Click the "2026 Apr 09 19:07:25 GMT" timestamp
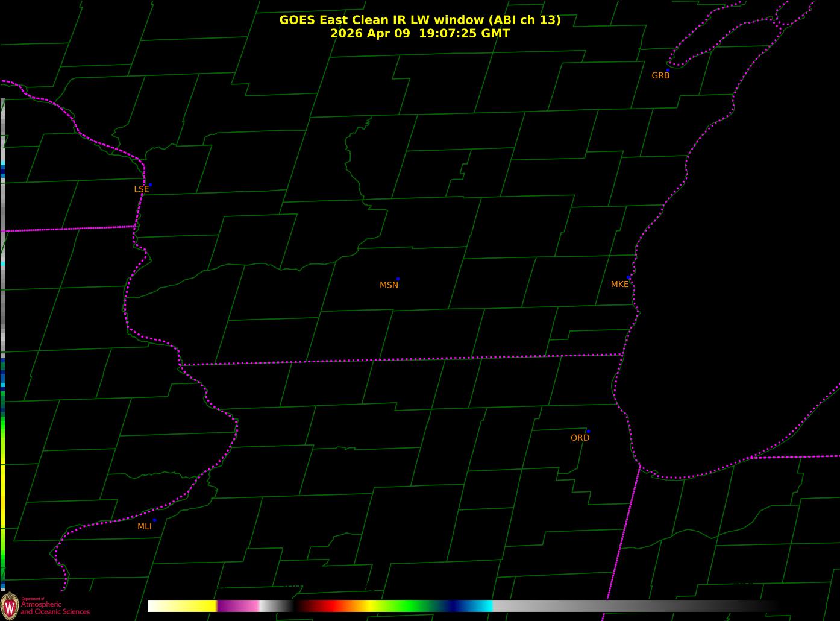840x621 pixels. pyautogui.click(x=420, y=33)
